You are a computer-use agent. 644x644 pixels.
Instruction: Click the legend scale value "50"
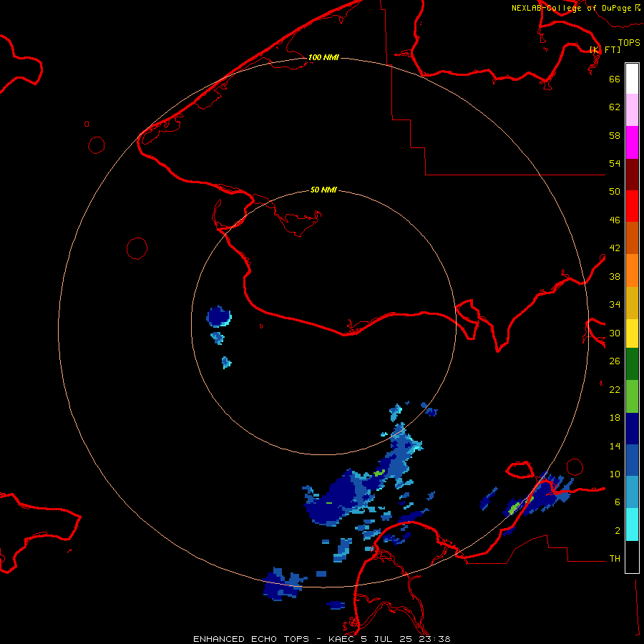[x=615, y=192]
